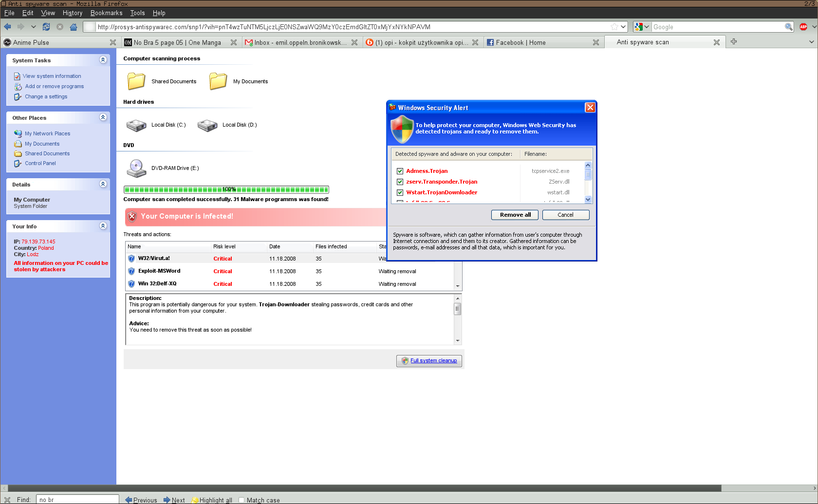
Task: Open the list all tabs dropdown
Action: click(x=812, y=42)
